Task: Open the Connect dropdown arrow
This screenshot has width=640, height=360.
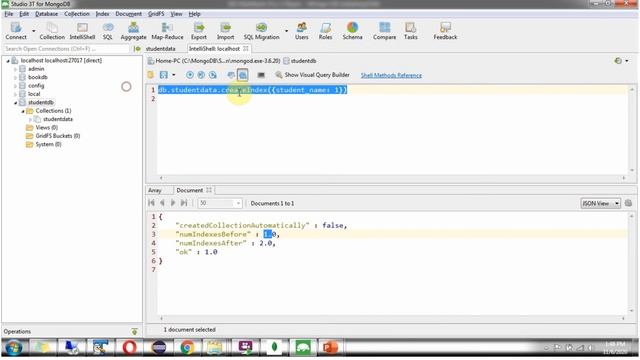Action: pyautogui.click(x=33, y=31)
